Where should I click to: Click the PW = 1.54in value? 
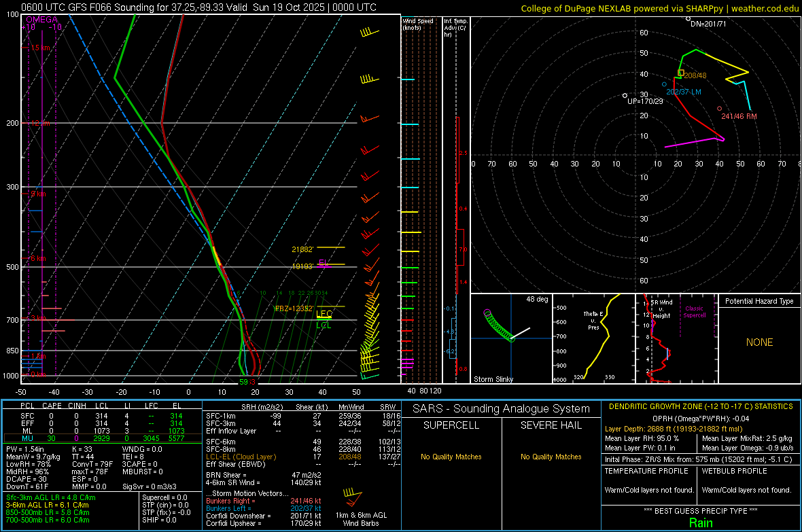26,449
